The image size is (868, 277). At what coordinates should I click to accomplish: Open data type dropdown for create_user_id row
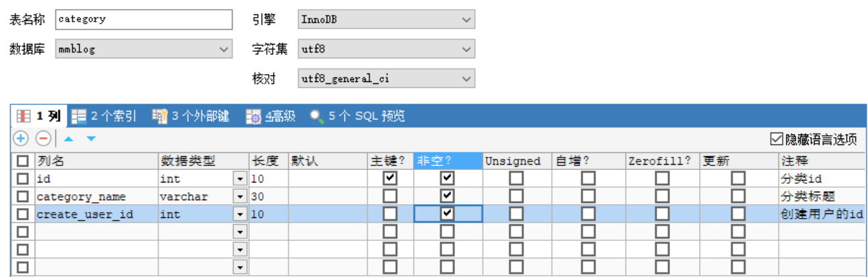[240, 214]
